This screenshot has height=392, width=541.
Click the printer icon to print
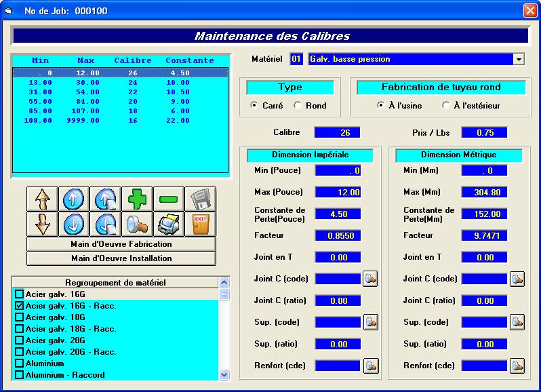[x=169, y=224]
